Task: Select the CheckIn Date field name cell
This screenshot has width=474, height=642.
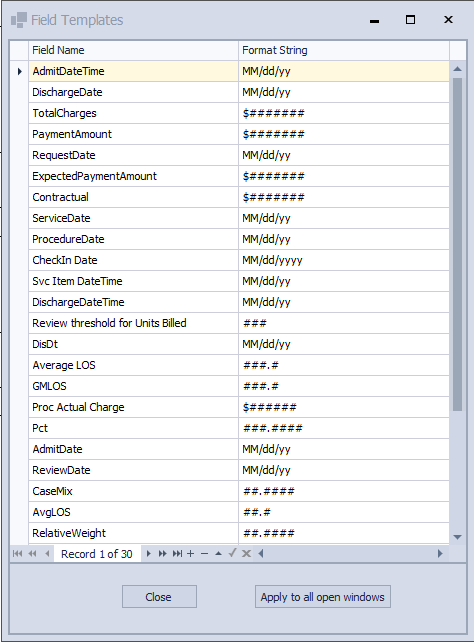Action: (x=133, y=260)
